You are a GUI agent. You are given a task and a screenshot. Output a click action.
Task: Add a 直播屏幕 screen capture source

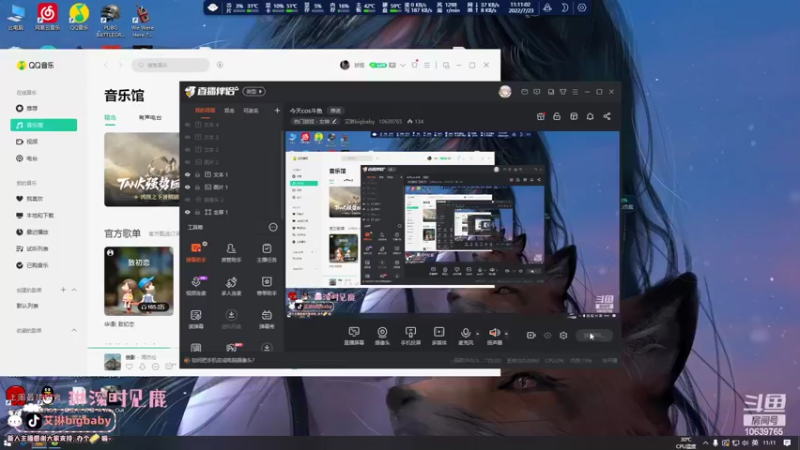pos(354,336)
